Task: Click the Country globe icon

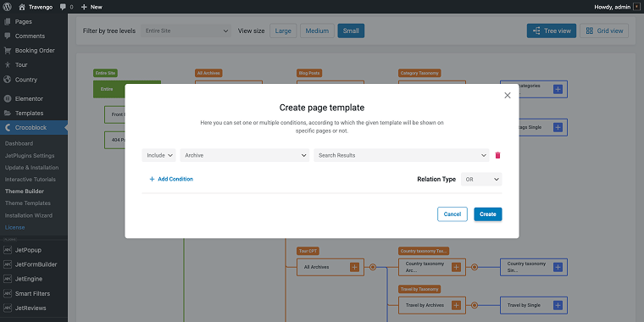Action: pyautogui.click(x=8, y=80)
